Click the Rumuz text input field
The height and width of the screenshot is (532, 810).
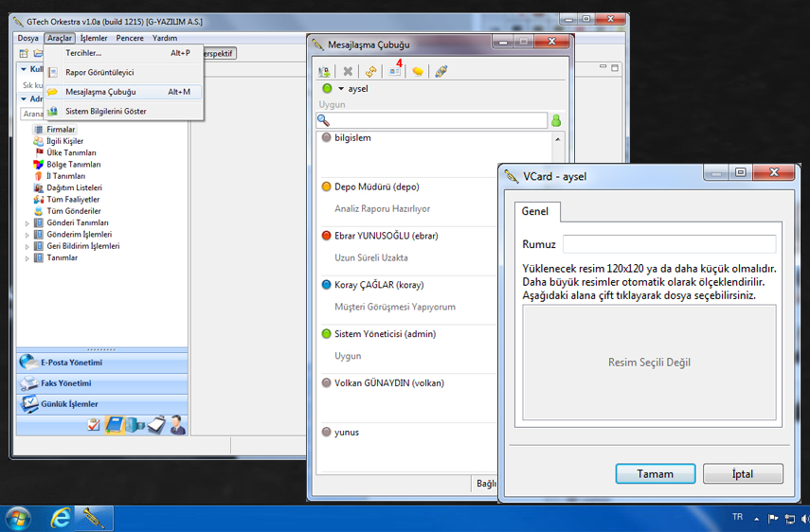669,244
